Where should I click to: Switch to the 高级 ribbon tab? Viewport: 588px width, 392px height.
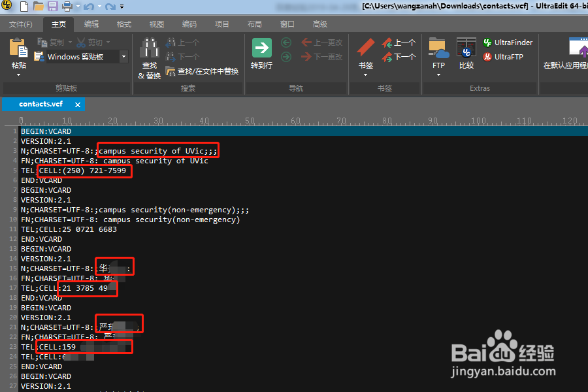(320, 24)
